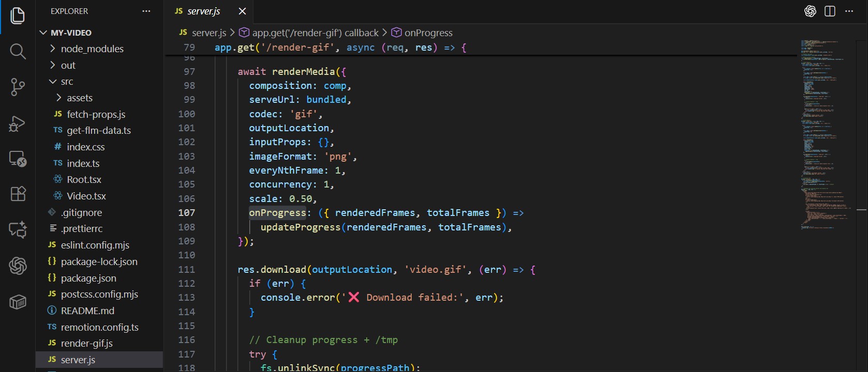Click the ChatGPT icon in editor title bar
The height and width of the screenshot is (372, 868).
tap(810, 11)
